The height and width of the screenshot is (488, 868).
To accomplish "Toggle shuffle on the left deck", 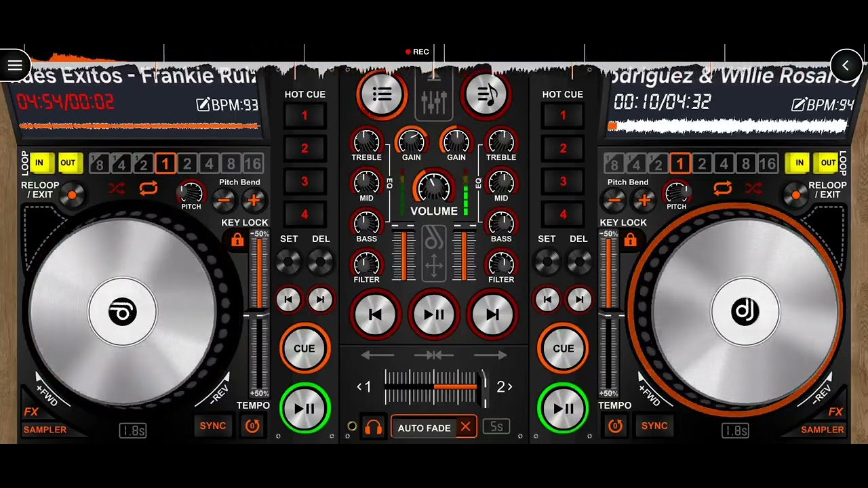I will pos(117,188).
